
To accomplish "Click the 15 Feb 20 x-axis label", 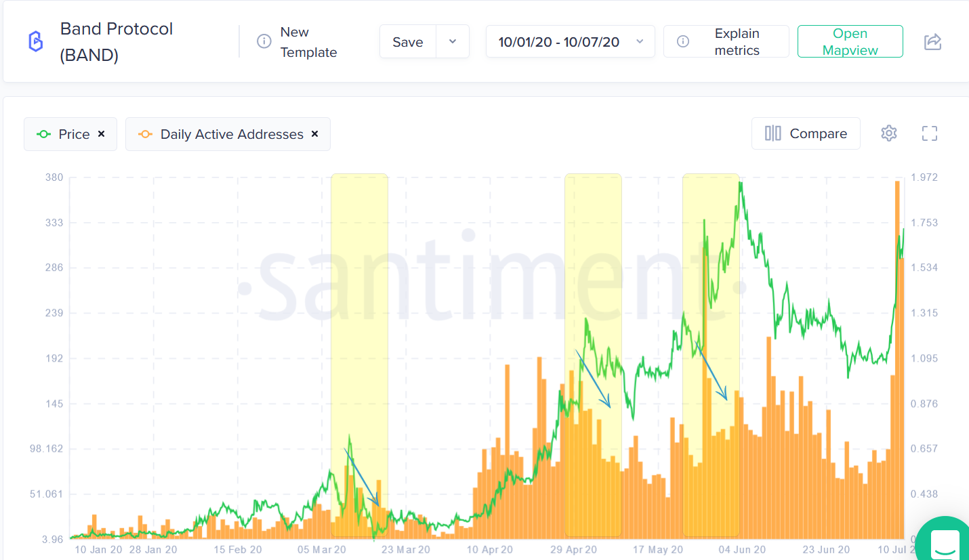I will coord(238,550).
